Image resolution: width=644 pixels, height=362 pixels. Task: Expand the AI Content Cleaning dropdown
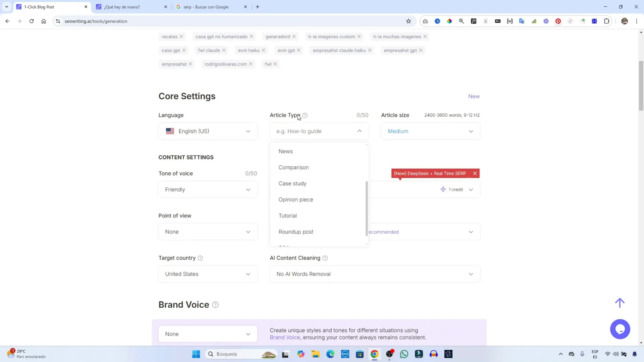click(374, 274)
